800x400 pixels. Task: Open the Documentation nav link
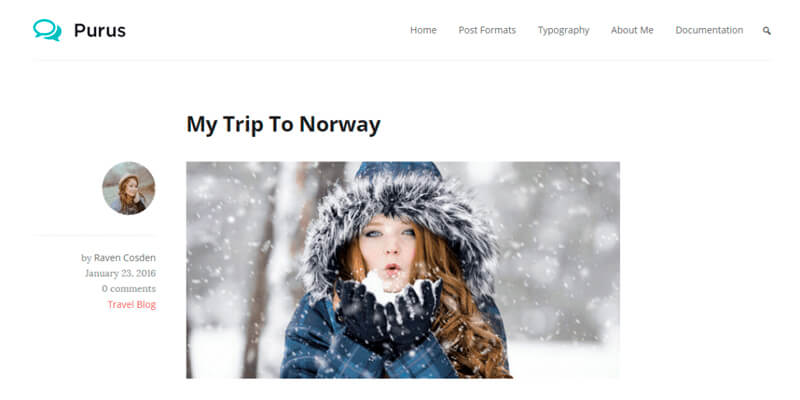pyautogui.click(x=709, y=30)
